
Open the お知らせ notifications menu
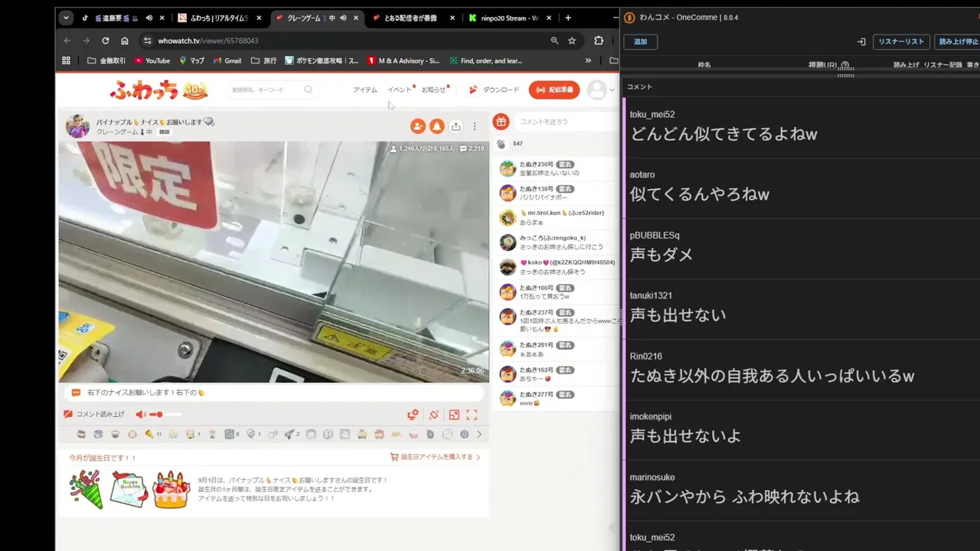433,90
